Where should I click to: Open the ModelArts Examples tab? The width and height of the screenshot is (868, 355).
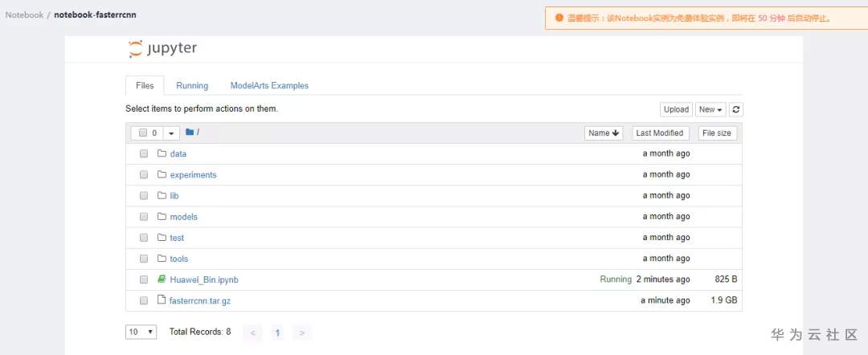pyautogui.click(x=269, y=86)
